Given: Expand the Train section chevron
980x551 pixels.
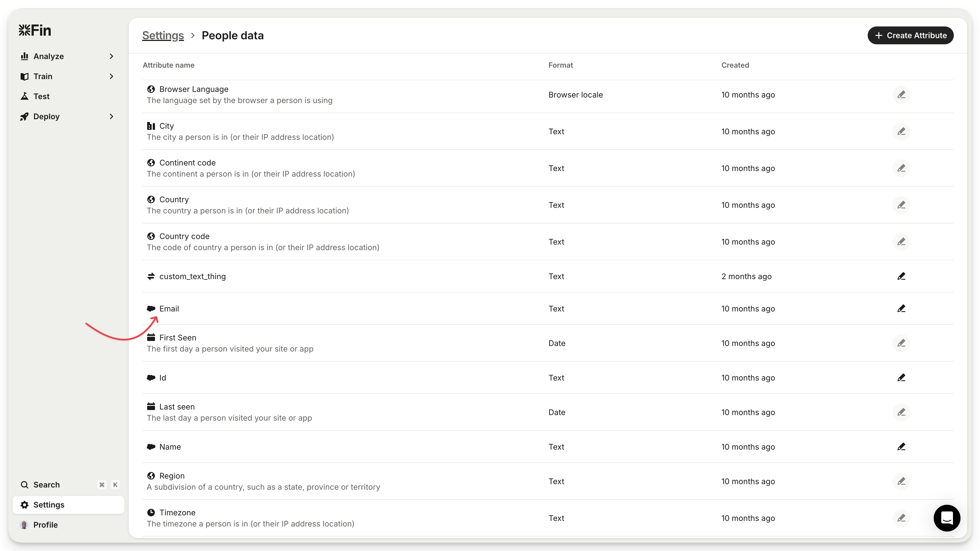Looking at the screenshot, I should tap(111, 76).
